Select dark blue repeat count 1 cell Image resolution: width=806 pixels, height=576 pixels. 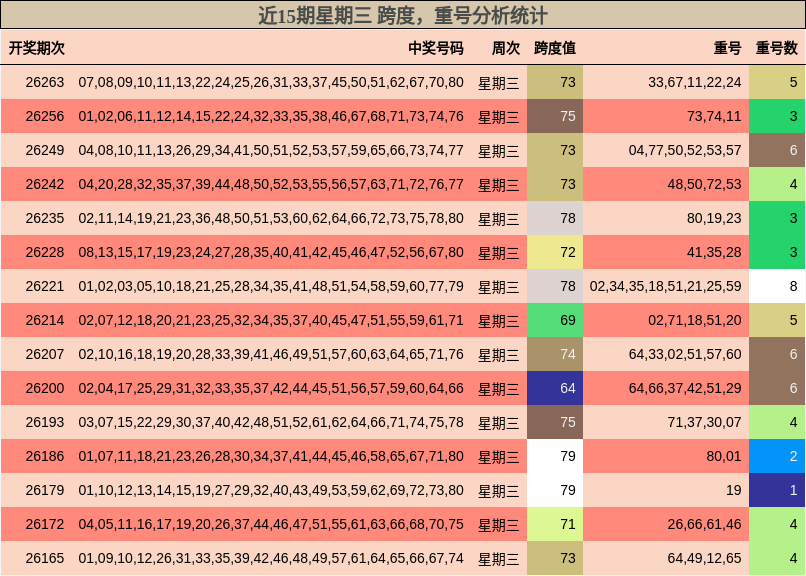click(777, 490)
